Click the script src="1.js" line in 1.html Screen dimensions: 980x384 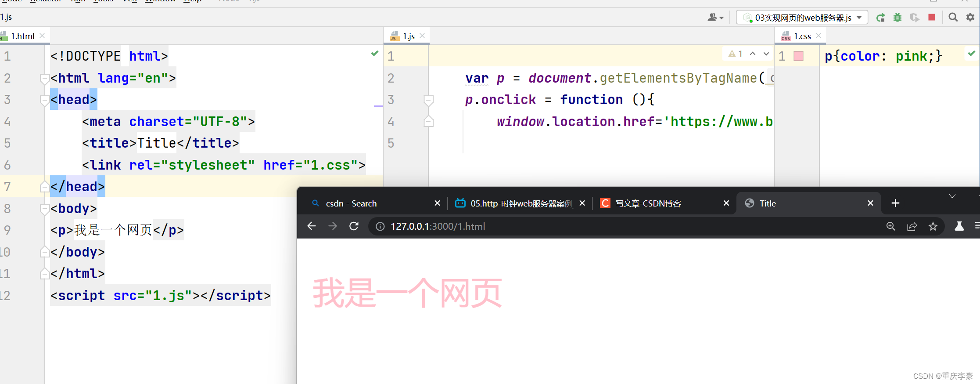pos(160,296)
